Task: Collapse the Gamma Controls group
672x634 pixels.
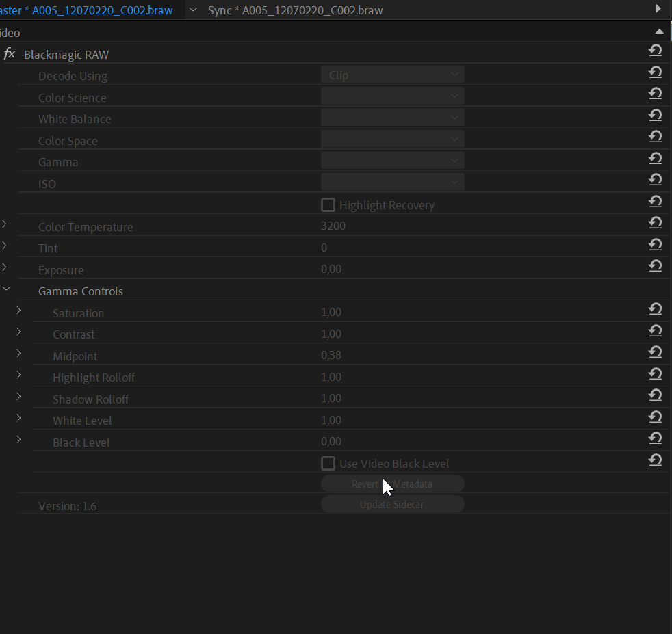Action: pos(6,289)
